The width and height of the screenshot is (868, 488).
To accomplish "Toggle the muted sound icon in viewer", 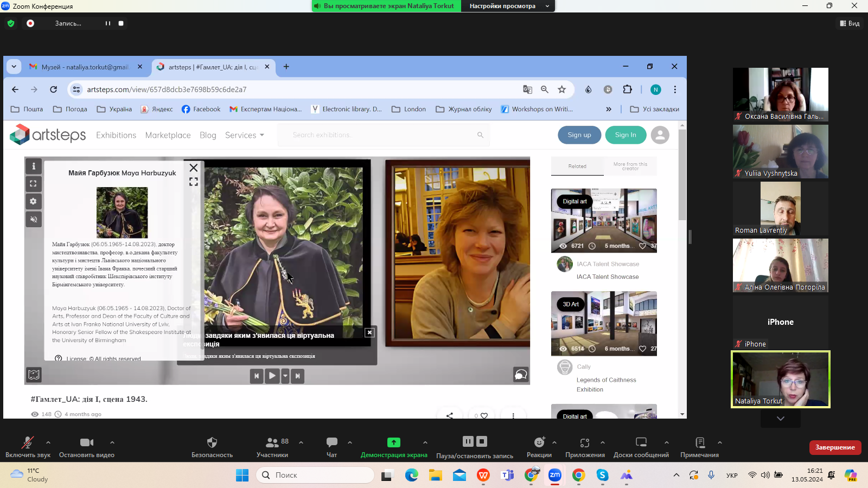I will coord(34,219).
